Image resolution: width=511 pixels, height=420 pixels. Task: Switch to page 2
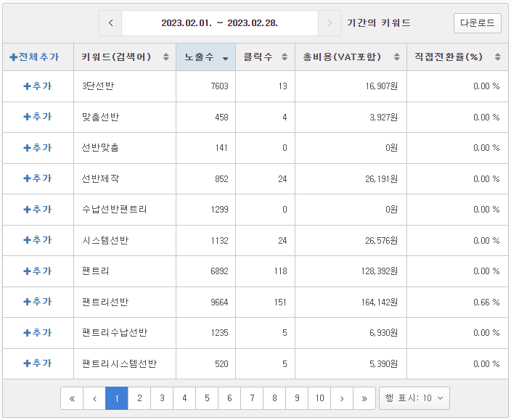tap(139, 398)
